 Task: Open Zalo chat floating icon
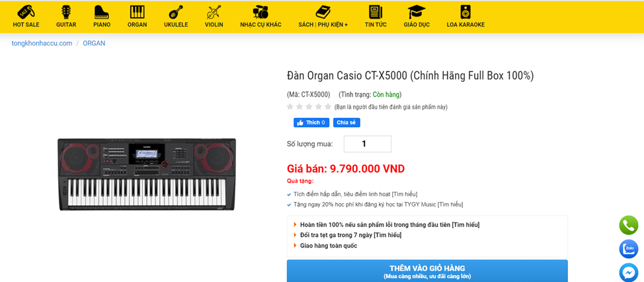click(628, 249)
